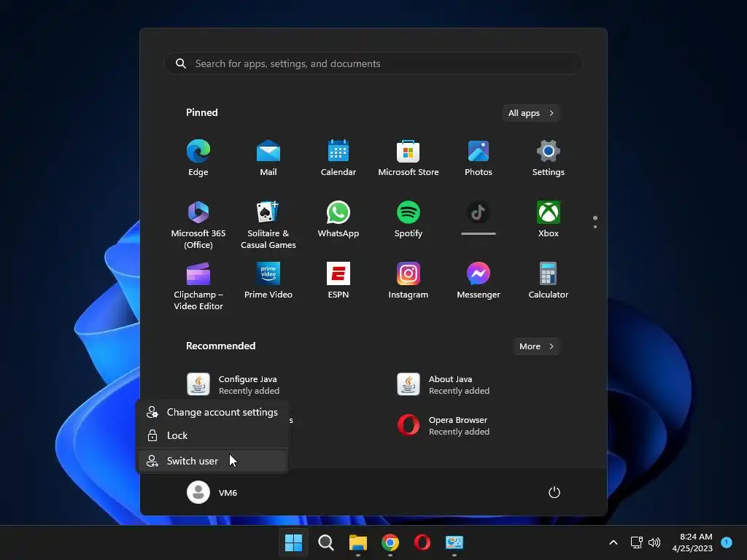Open the Control Panel taskbar app

454,542
